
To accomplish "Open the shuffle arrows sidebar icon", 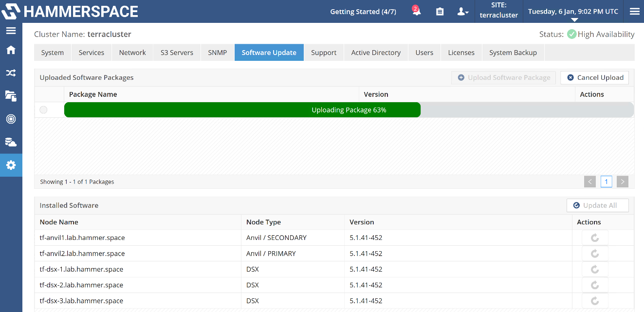I will click(x=11, y=73).
